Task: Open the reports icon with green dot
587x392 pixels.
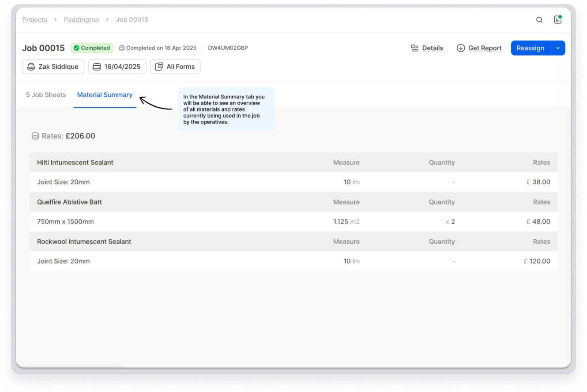Action: point(558,19)
